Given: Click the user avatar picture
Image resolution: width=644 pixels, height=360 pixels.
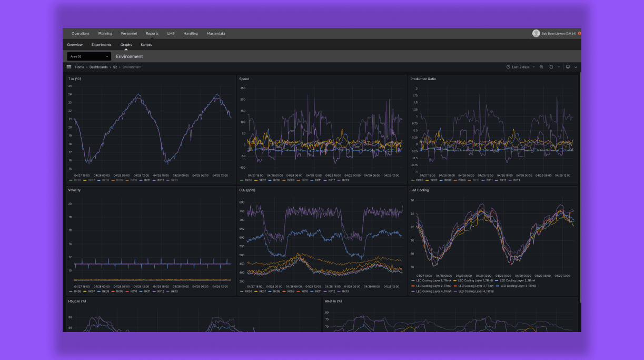Looking at the screenshot, I should (x=536, y=33).
